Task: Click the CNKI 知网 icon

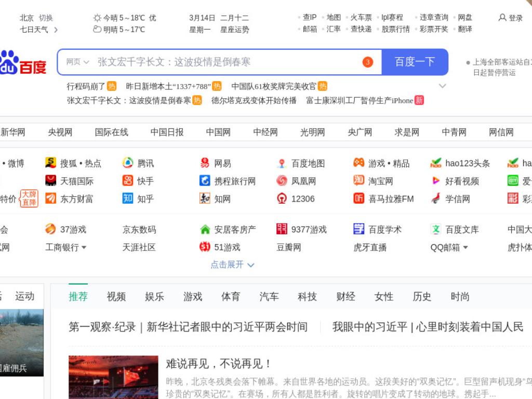Action: click(x=205, y=198)
